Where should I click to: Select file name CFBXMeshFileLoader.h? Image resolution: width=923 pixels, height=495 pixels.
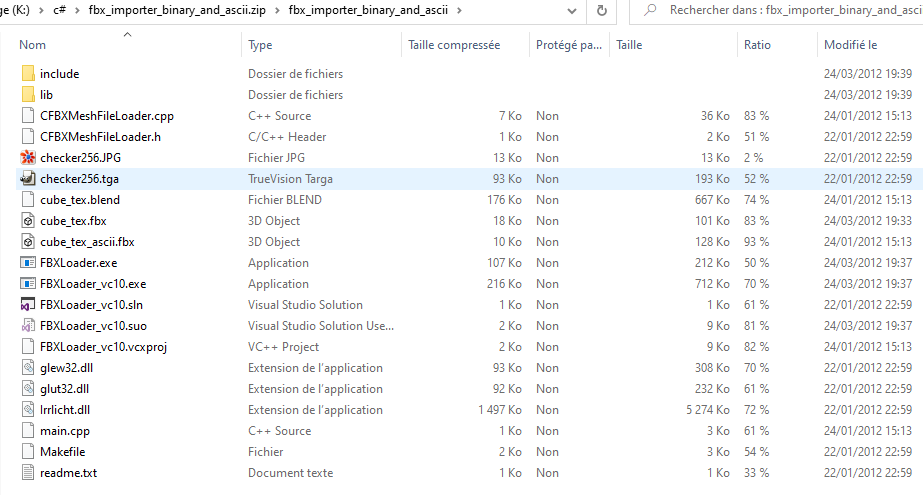coord(100,137)
